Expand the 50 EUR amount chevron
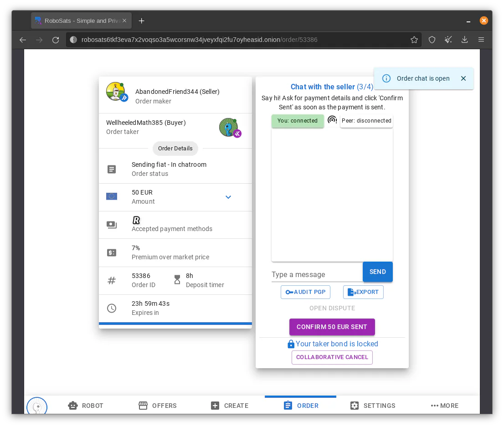Image resolution: width=504 pixels, height=427 pixels. click(228, 197)
